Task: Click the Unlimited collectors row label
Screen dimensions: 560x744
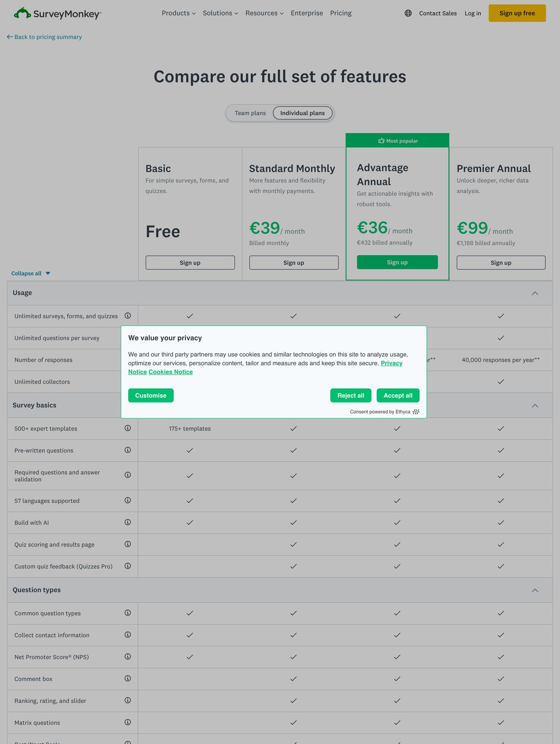Action: [x=42, y=382]
